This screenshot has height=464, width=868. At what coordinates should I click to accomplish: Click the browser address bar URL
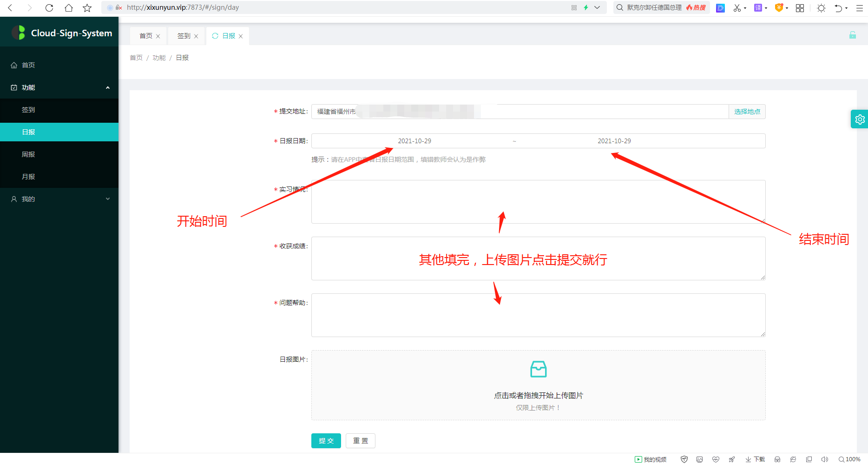click(x=183, y=7)
